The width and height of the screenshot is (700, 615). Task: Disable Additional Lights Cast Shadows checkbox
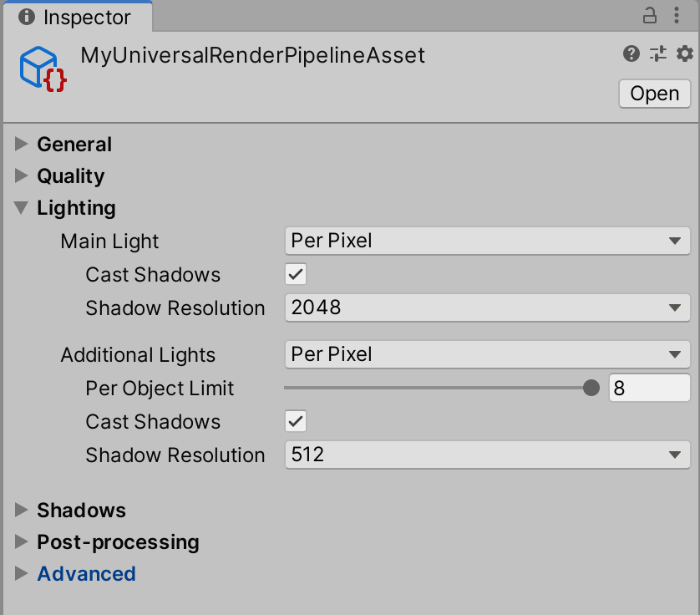pos(296,421)
